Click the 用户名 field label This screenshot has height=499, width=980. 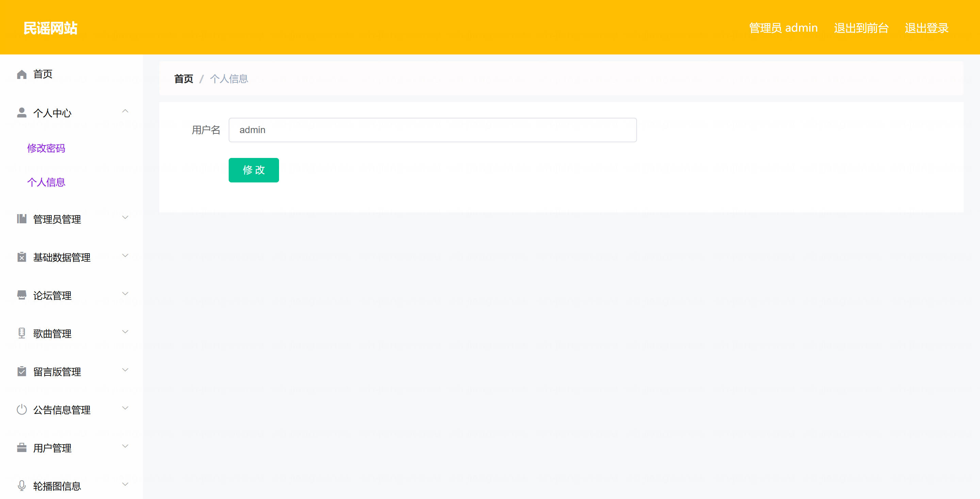206,130
